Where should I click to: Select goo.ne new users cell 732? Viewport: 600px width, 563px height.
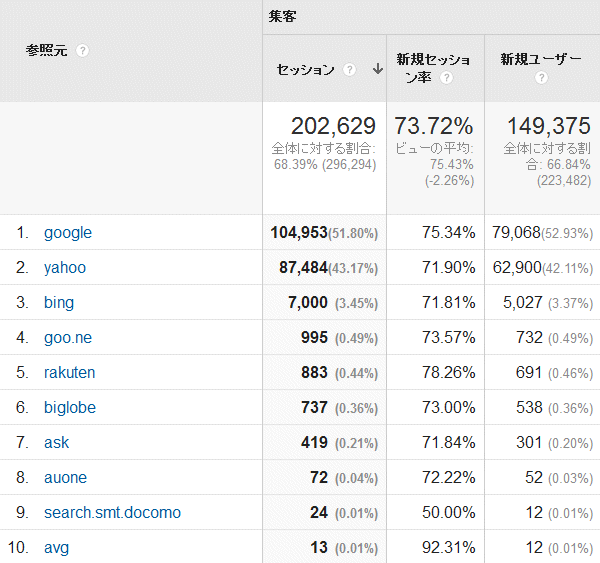point(529,338)
